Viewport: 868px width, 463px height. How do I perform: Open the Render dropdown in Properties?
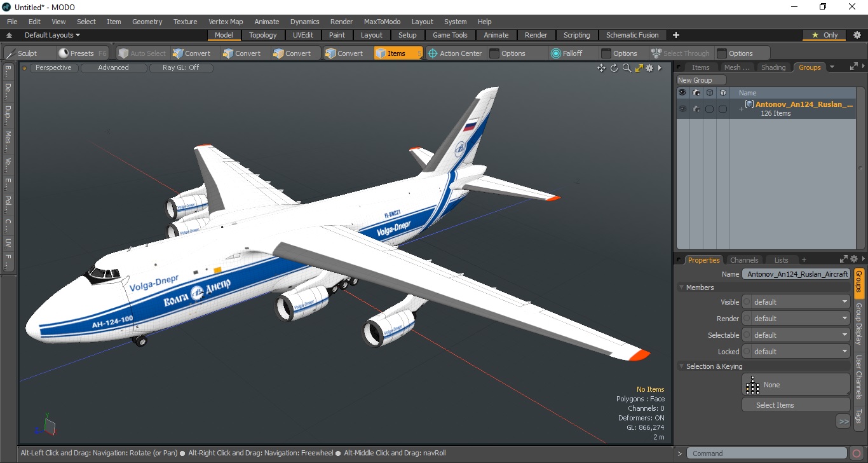[x=796, y=319]
